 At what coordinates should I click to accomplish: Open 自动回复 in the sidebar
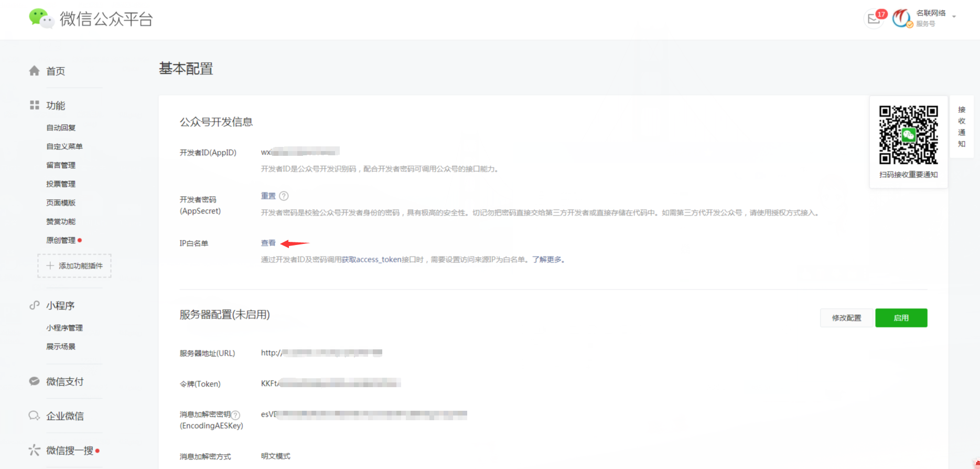(x=61, y=127)
